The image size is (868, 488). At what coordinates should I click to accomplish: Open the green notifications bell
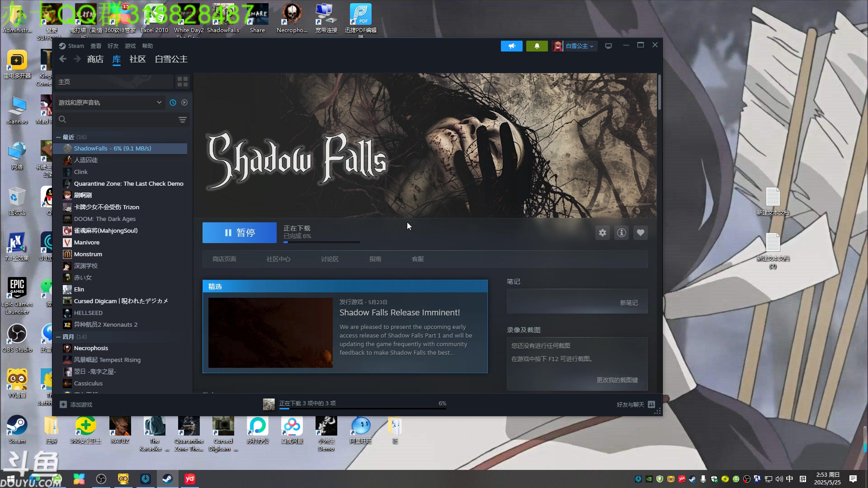click(x=537, y=46)
